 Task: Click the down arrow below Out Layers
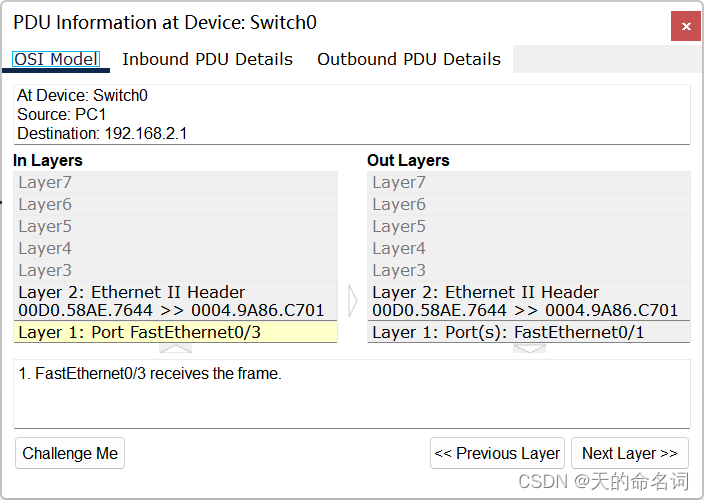(x=529, y=348)
